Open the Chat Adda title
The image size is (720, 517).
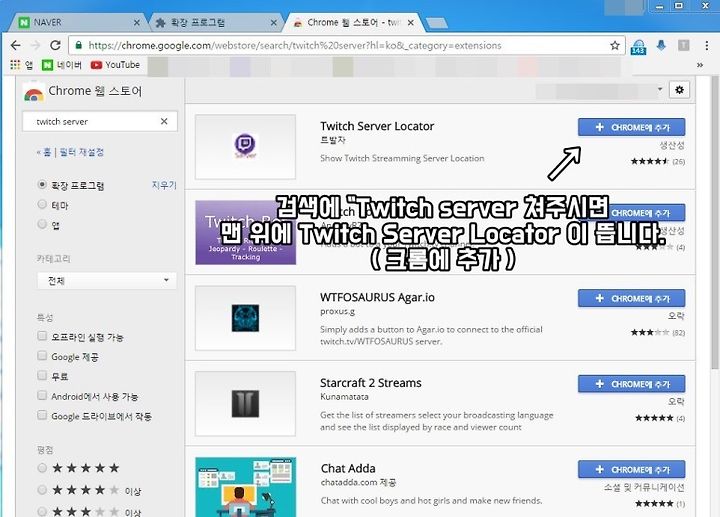[348, 468]
